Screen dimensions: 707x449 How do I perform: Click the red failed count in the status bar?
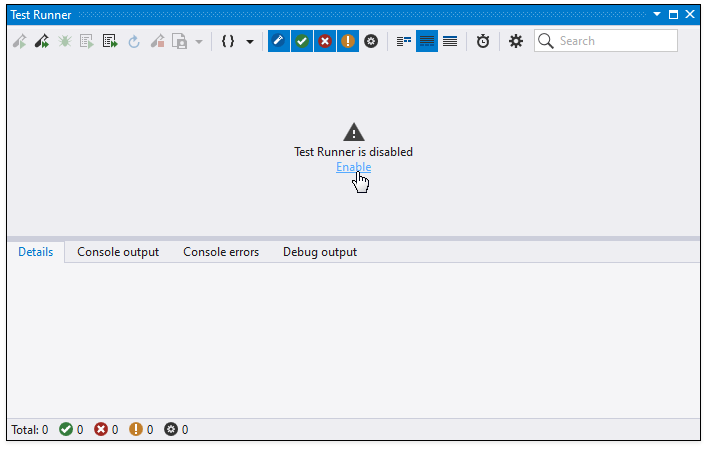pyautogui.click(x=106, y=430)
